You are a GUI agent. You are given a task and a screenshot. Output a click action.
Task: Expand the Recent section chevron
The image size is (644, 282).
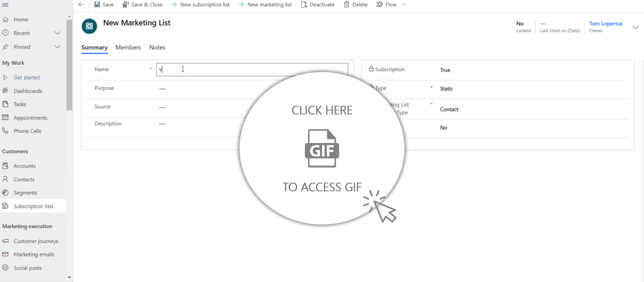[57, 33]
